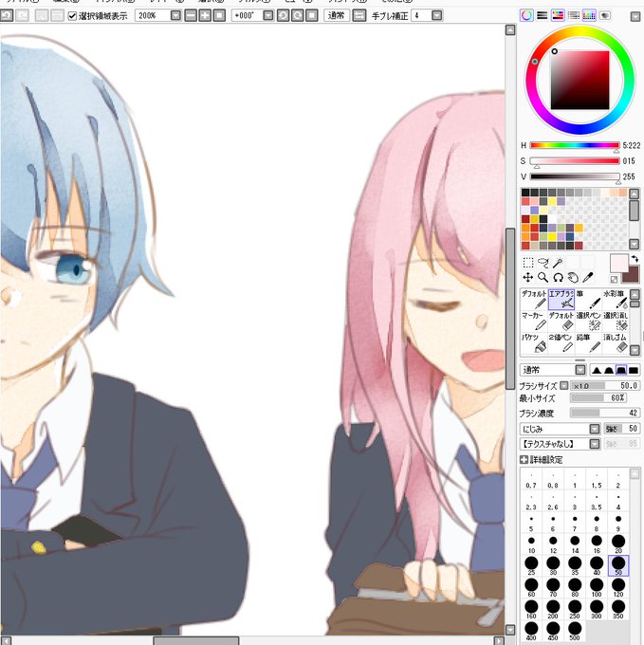644x645 pixels.
Task: Adjust the S saturation slider
Action: pos(575,161)
